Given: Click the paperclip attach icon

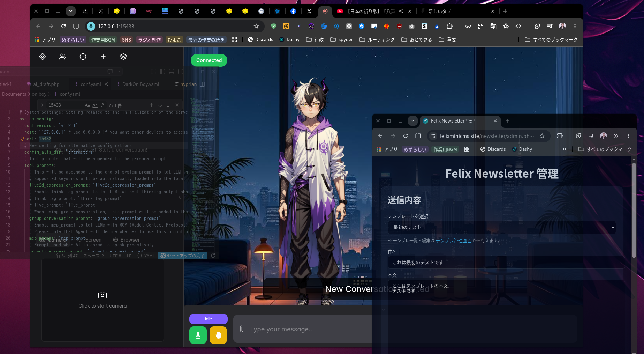Looking at the screenshot, I should click(x=241, y=329).
